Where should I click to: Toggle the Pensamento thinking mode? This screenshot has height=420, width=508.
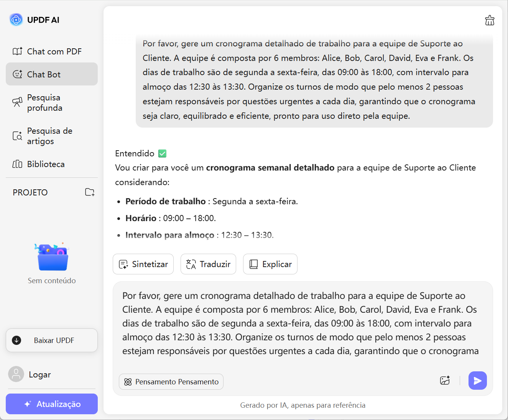pos(171,382)
